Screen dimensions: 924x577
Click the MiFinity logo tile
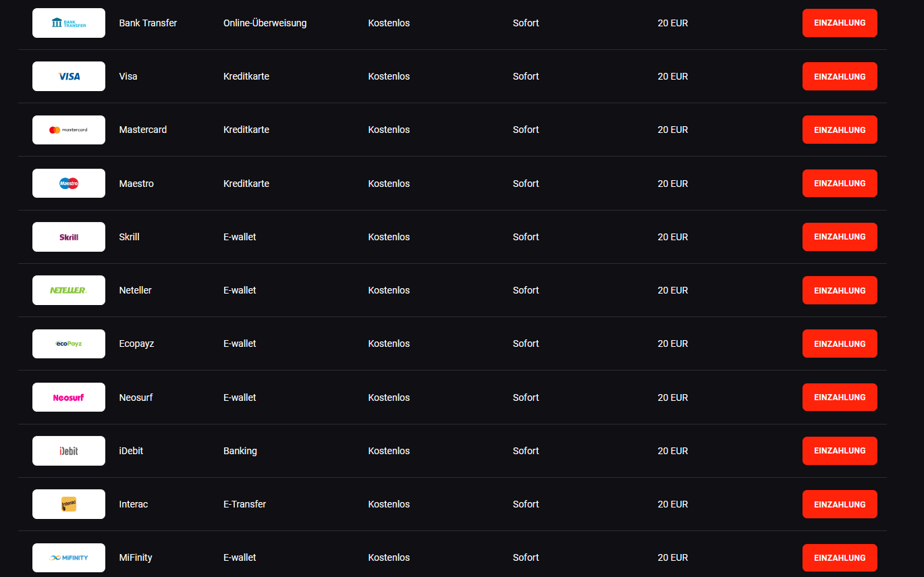(x=69, y=557)
